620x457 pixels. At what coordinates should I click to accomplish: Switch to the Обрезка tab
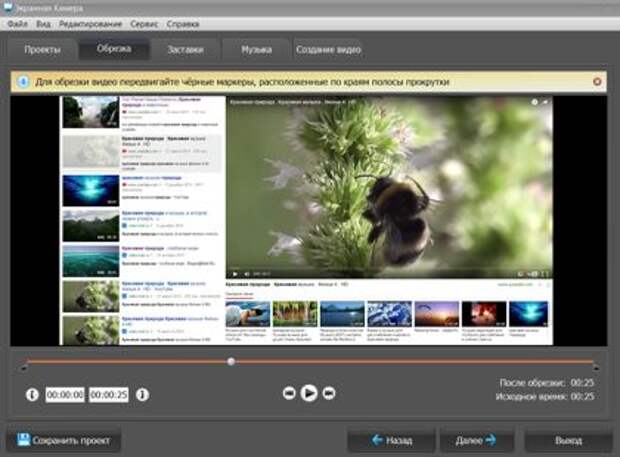[x=114, y=49]
